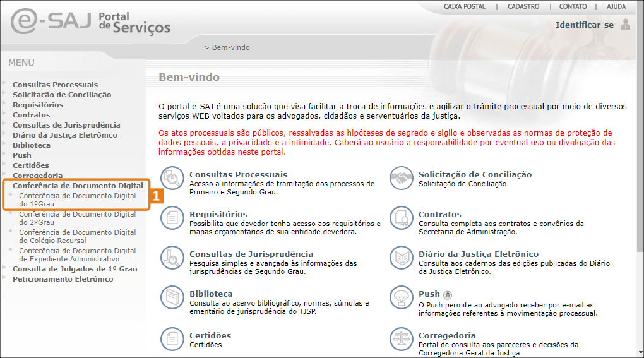
Task: Open Conferência de Documento Digital do 1ºGrau
Action: [77, 200]
